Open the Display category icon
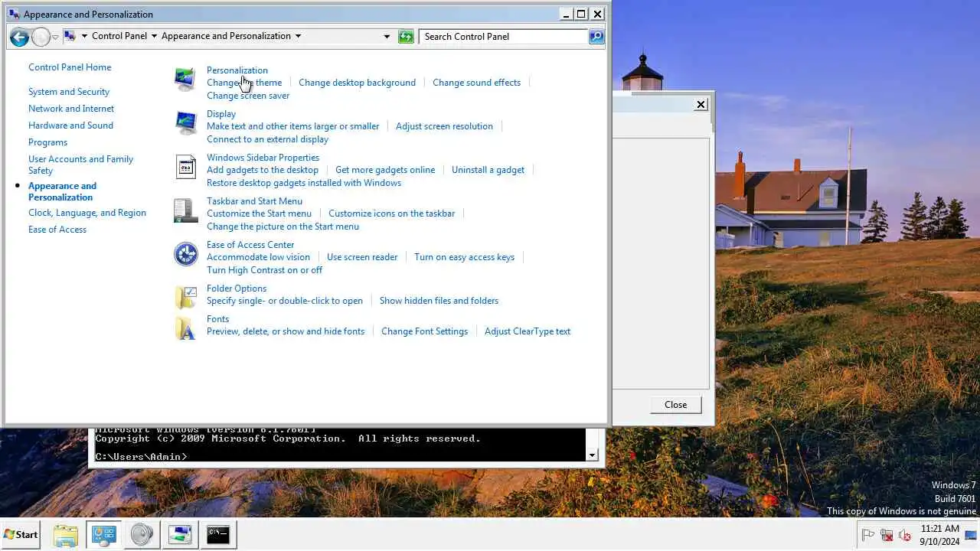The image size is (980, 551). [185, 122]
